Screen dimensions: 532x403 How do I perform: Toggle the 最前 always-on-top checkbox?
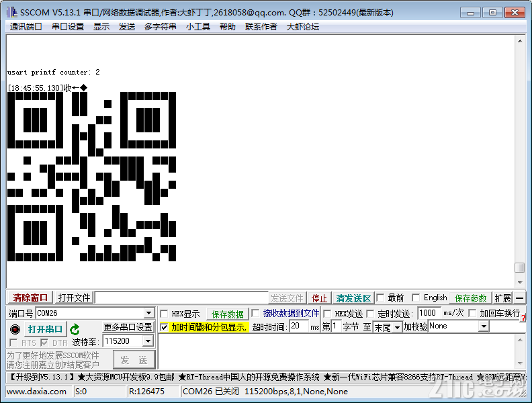click(x=380, y=298)
